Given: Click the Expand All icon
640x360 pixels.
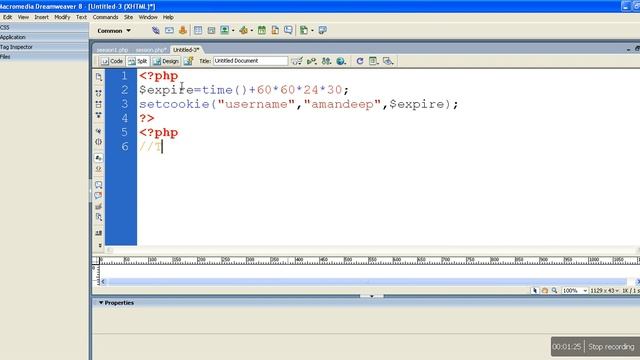Looking at the screenshot, I should (99, 116).
